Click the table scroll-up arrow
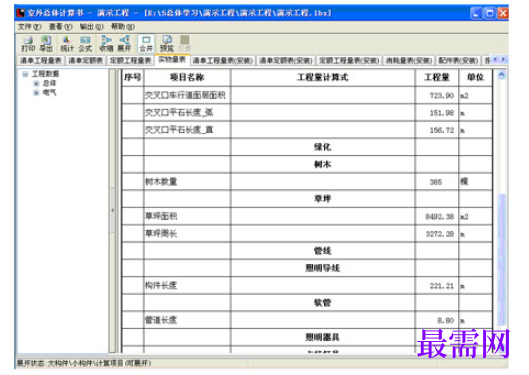 502,75
